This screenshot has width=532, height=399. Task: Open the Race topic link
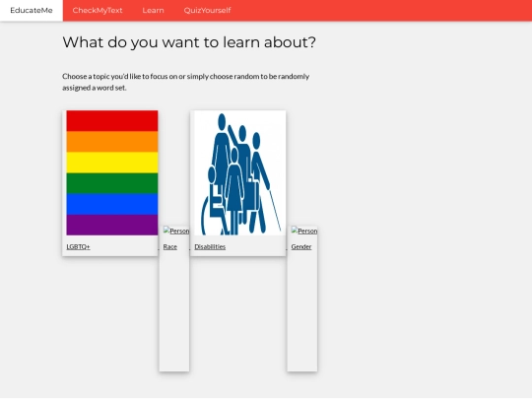point(170,246)
